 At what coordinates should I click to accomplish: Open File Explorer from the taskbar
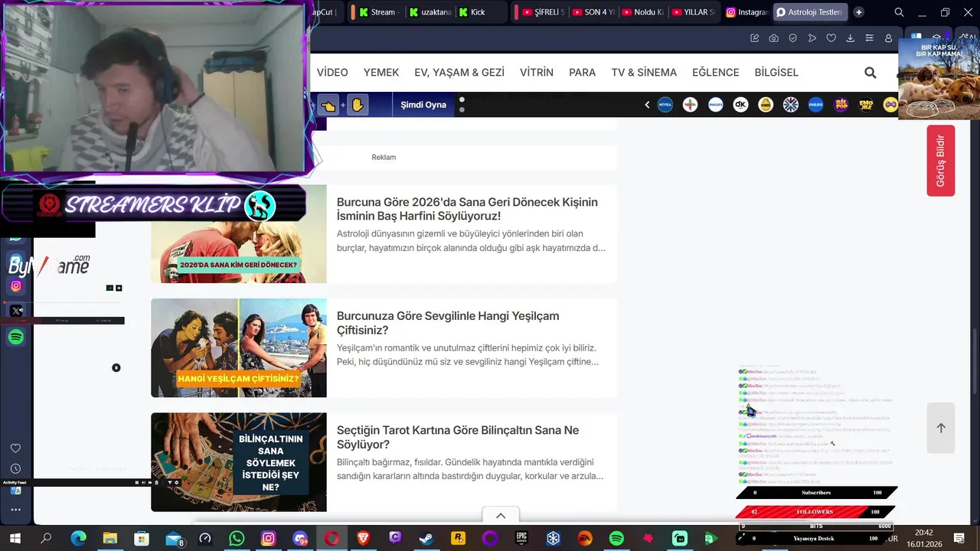point(109,539)
